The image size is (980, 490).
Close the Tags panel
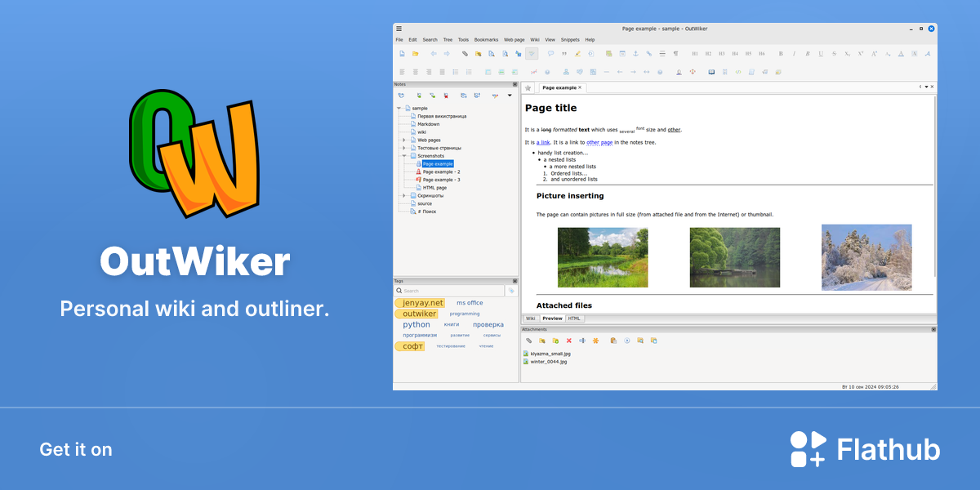coord(514,281)
